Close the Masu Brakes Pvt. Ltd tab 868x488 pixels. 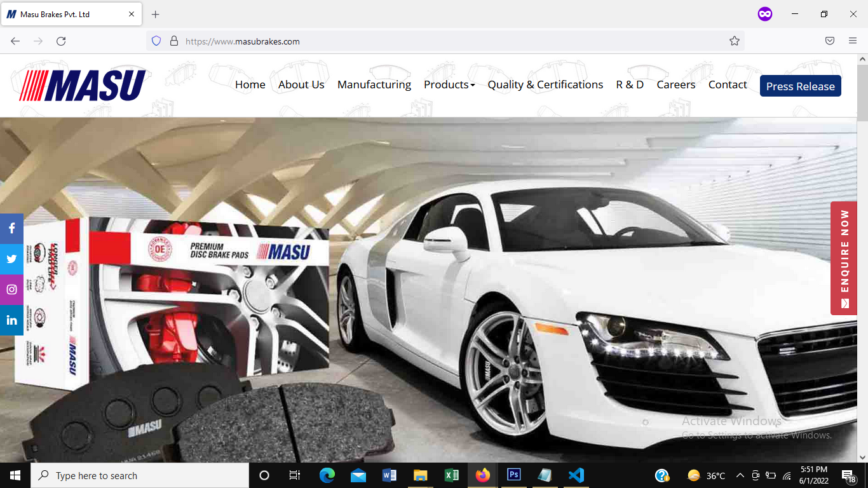132,14
